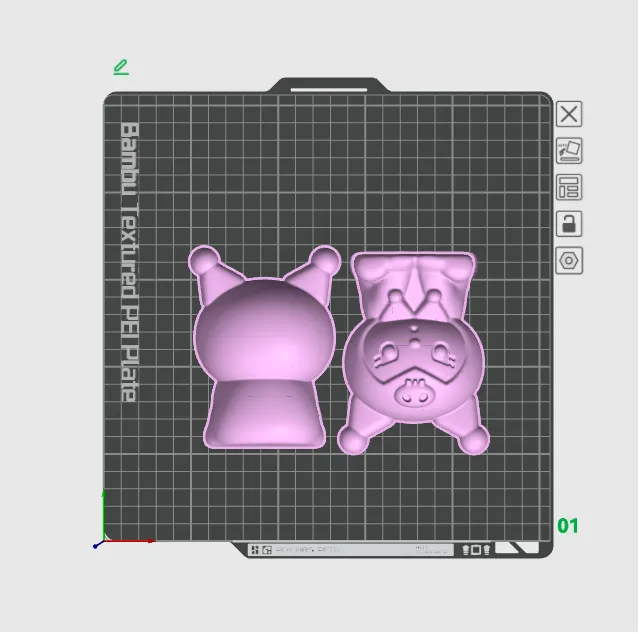The height and width of the screenshot is (634, 639).
Task: Click plate number 01 label
Action: (x=568, y=526)
